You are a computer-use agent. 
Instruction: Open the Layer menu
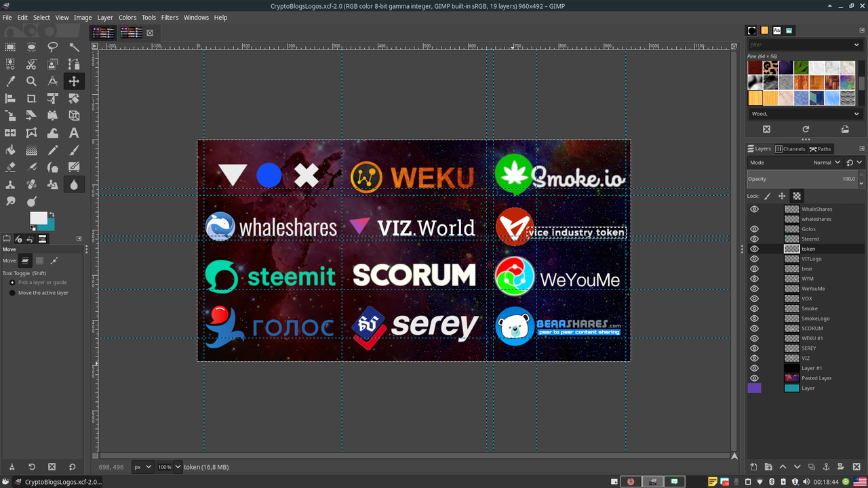pos(105,18)
